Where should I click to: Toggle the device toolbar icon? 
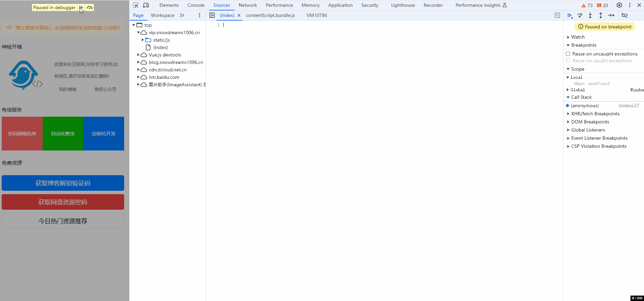(146, 5)
